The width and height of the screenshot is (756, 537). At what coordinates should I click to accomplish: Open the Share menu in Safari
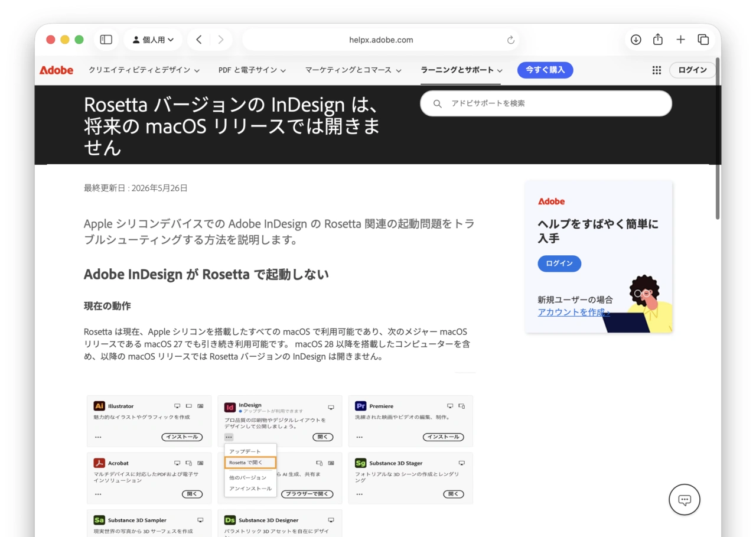tap(658, 39)
